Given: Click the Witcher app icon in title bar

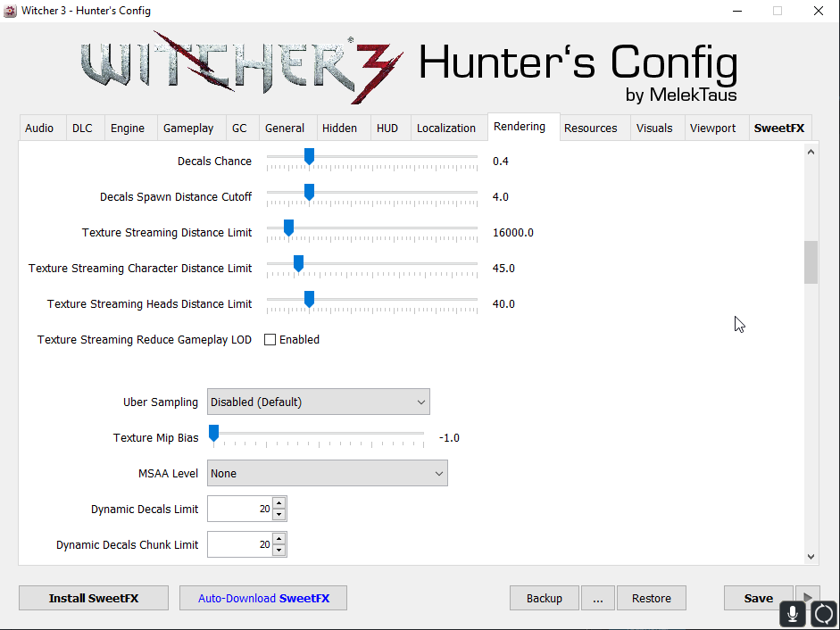Looking at the screenshot, I should [x=10, y=11].
